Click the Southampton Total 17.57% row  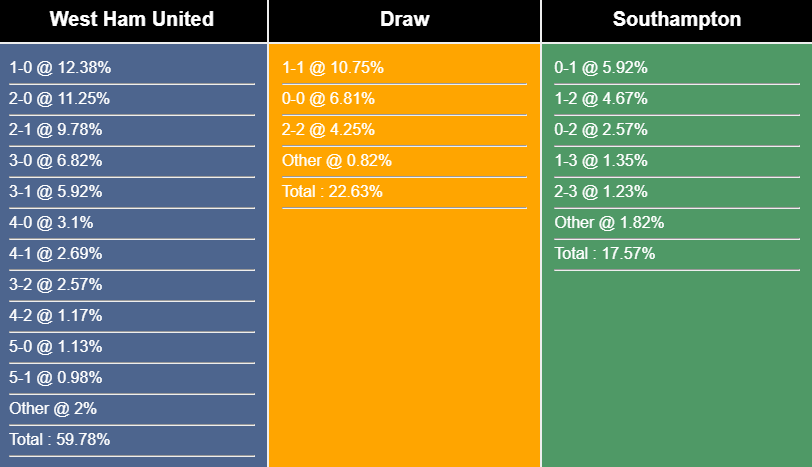pyautogui.click(x=605, y=254)
